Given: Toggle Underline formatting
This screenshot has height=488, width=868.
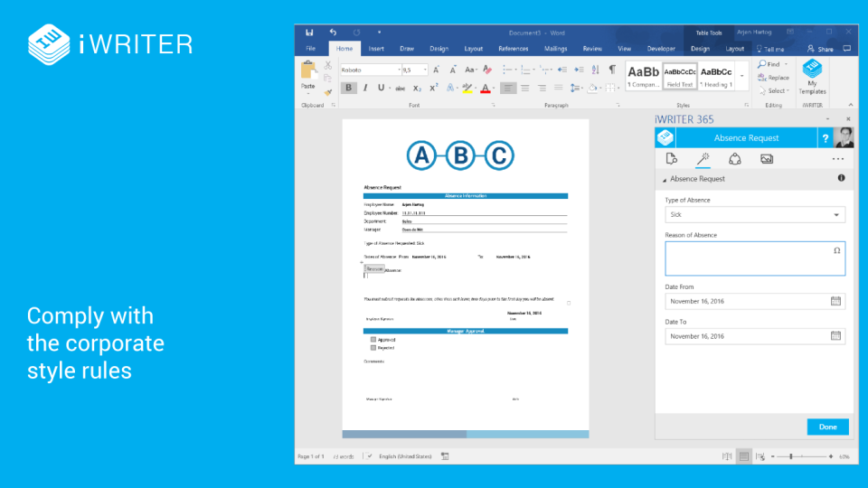Looking at the screenshot, I should point(381,88).
